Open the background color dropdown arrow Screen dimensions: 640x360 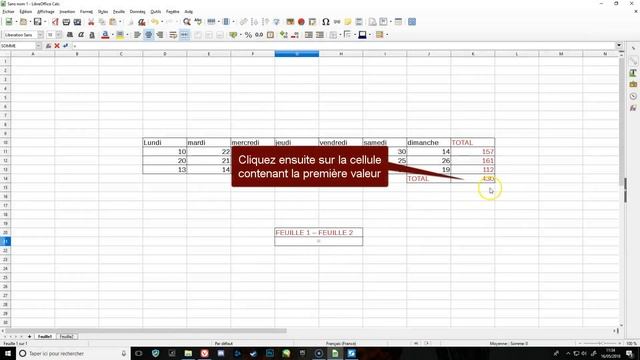pyautogui.click(x=127, y=35)
